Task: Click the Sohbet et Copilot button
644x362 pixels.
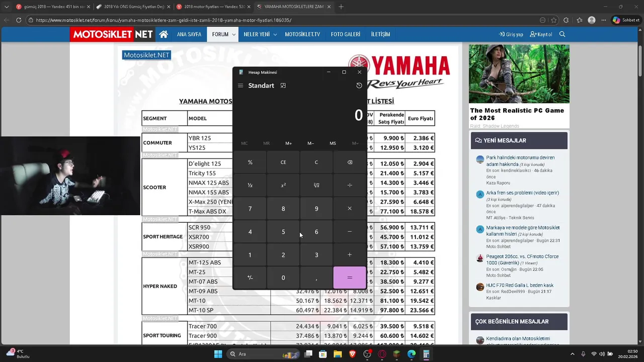Action: point(626,20)
